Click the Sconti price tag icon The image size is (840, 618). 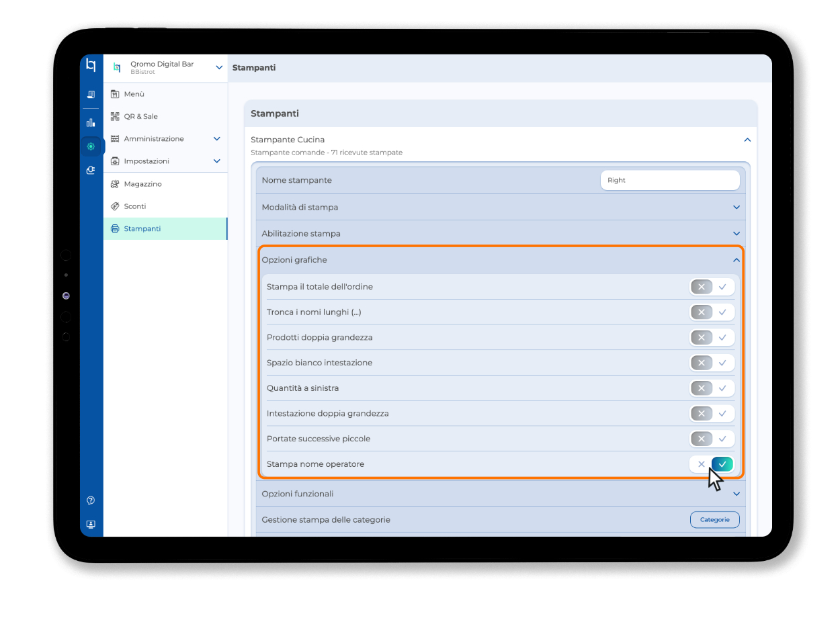tap(115, 206)
